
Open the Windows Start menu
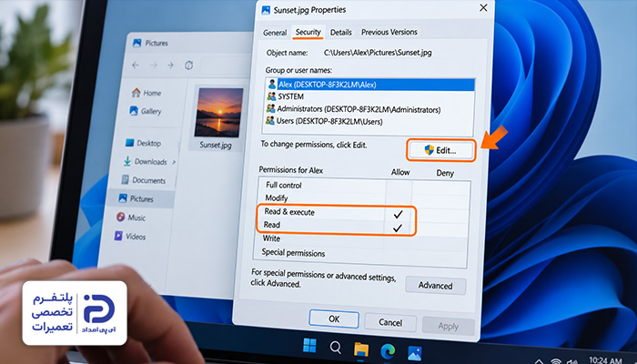point(310,346)
